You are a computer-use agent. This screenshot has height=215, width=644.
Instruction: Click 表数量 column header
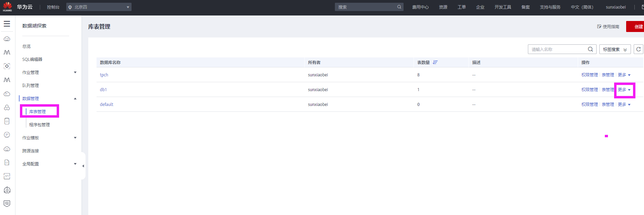click(423, 62)
